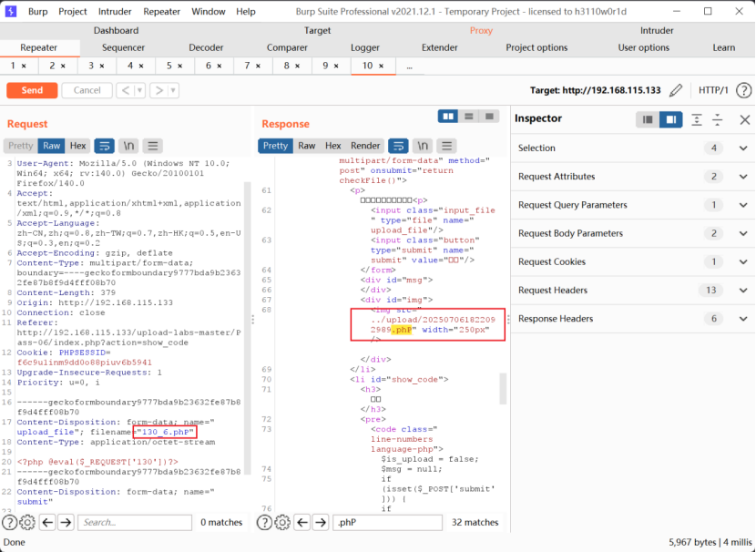Close Repeater tab 10
The image size is (756, 552).
click(x=382, y=66)
